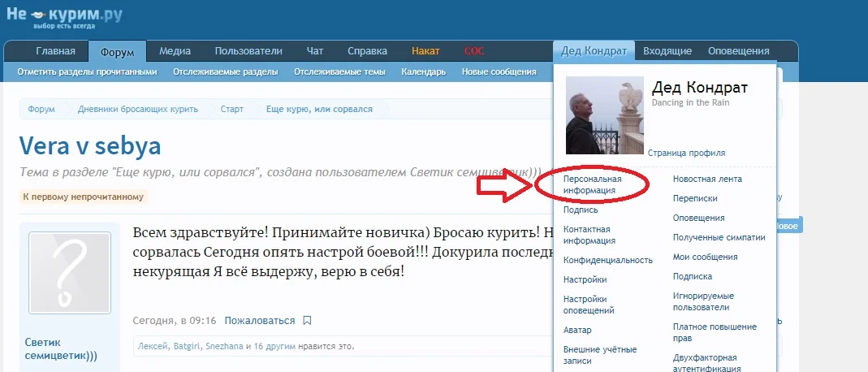The width and height of the screenshot is (868, 372).
Task: Open Лексей's profile in the likes line
Action: (154, 347)
